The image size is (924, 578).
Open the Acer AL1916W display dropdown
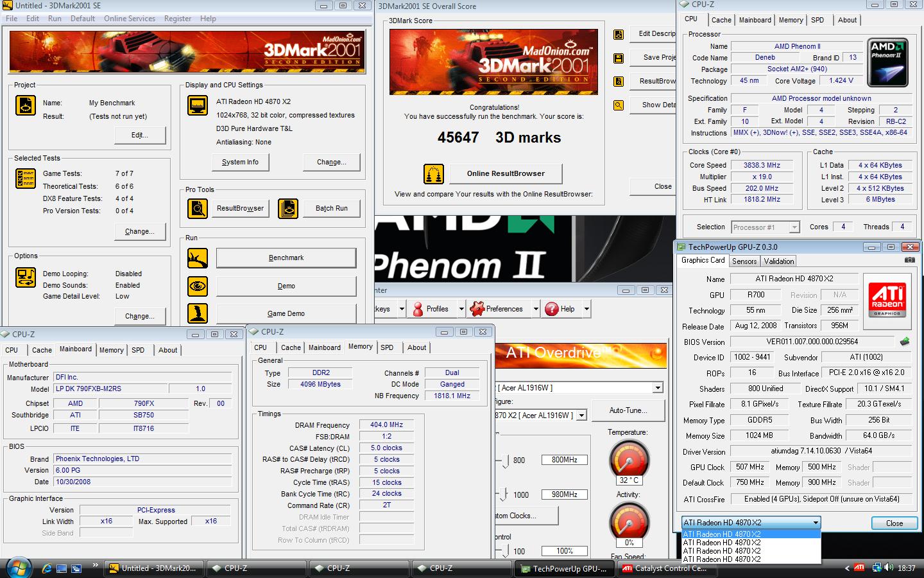point(658,388)
